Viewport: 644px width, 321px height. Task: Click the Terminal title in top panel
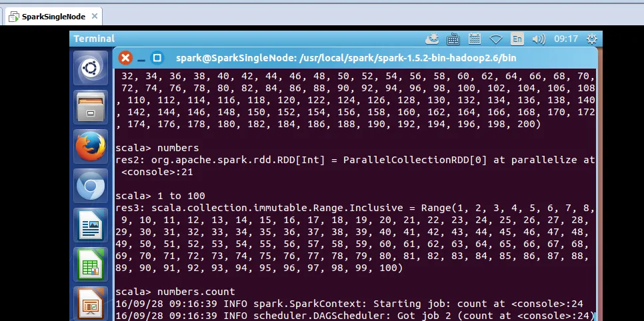(x=94, y=39)
